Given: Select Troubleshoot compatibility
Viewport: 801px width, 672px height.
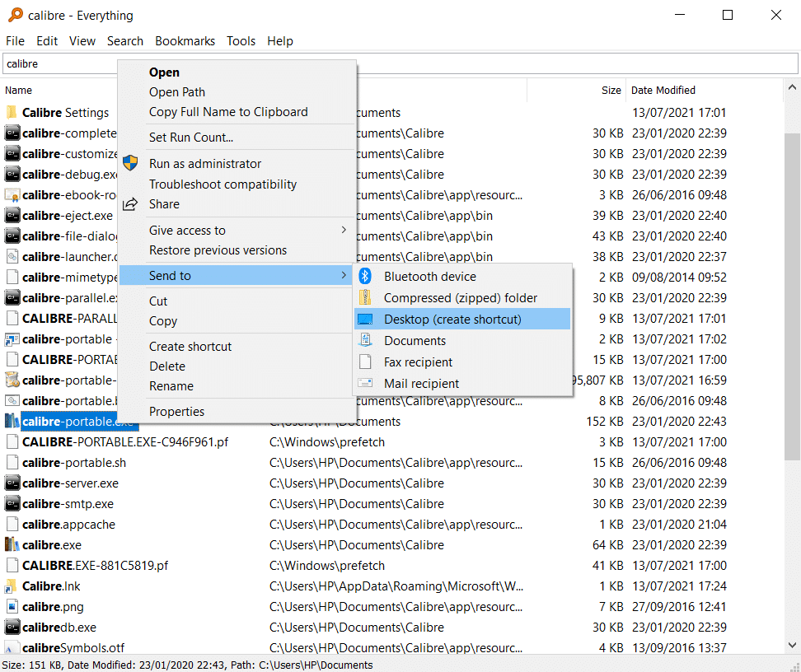Looking at the screenshot, I should (237, 184).
